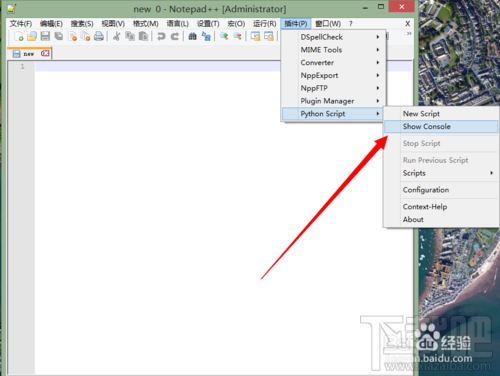Toggle synchronize vertical scrolling icon
Viewport: 500px width, 376px height.
click(255, 36)
